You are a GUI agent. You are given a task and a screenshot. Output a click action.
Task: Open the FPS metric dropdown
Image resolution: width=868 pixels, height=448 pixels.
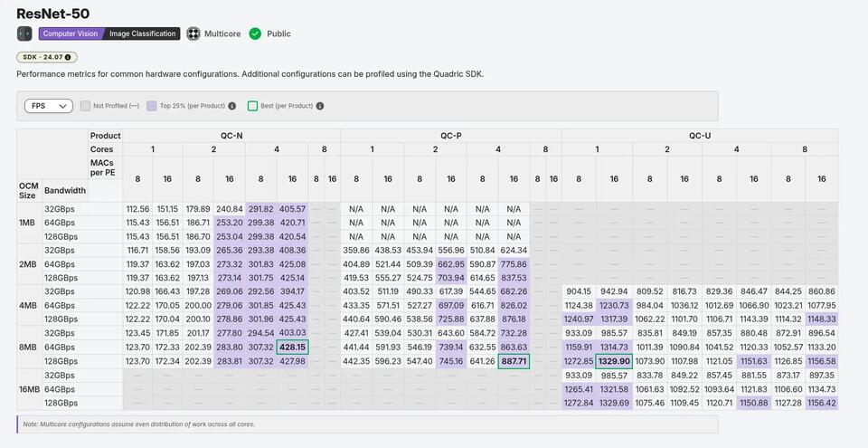[x=49, y=106]
